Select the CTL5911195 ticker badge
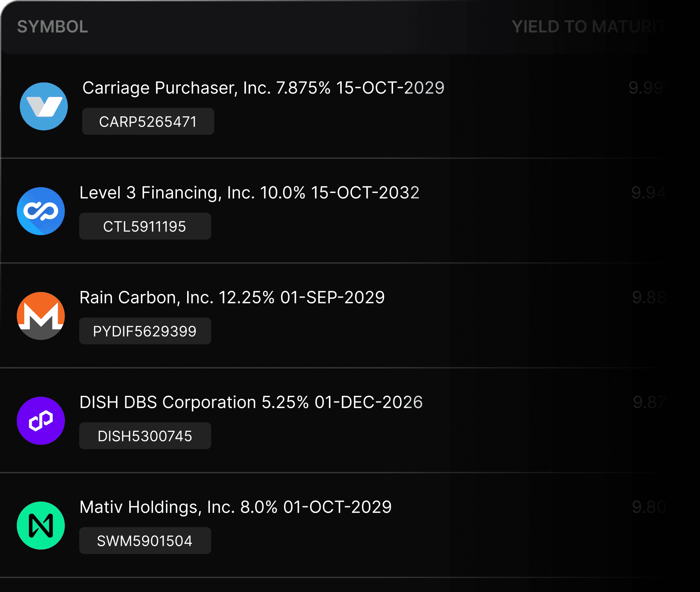The width and height of the screenshot is (700, 592). [145, 226]
